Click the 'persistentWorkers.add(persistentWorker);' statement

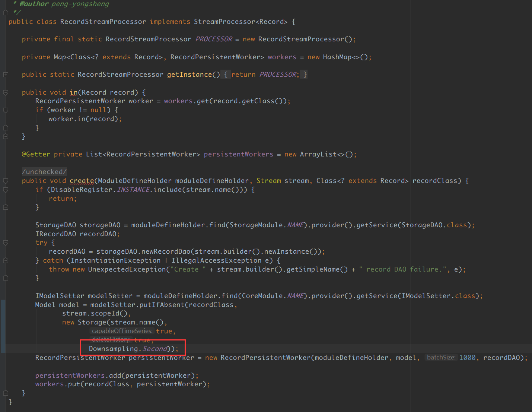pos(117,375)
